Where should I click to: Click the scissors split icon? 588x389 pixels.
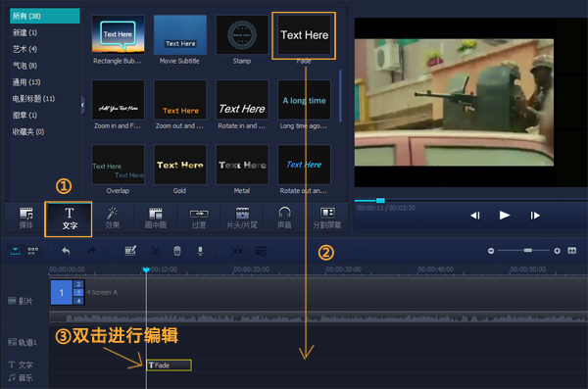point(155,251)
